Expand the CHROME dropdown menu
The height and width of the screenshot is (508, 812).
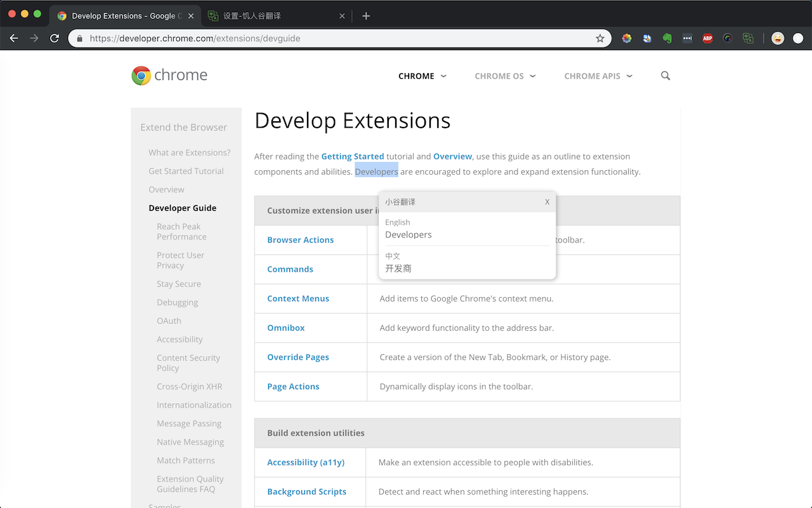(422, 76)
